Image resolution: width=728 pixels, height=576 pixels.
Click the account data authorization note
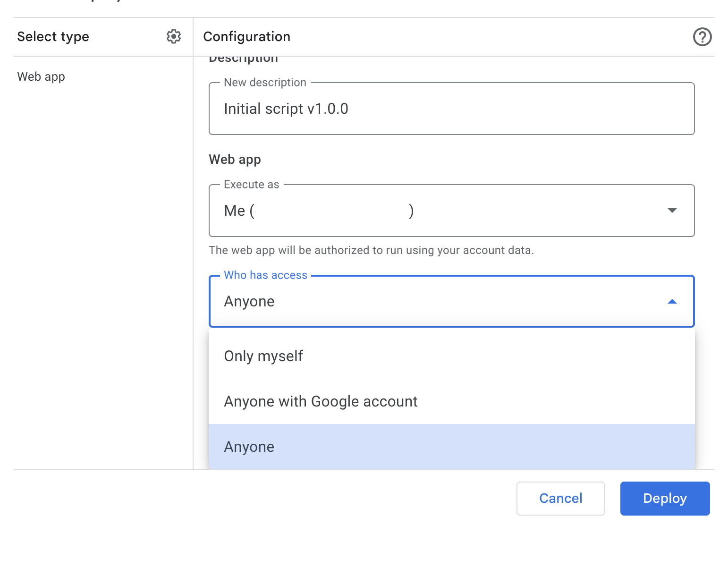point(371,250)
